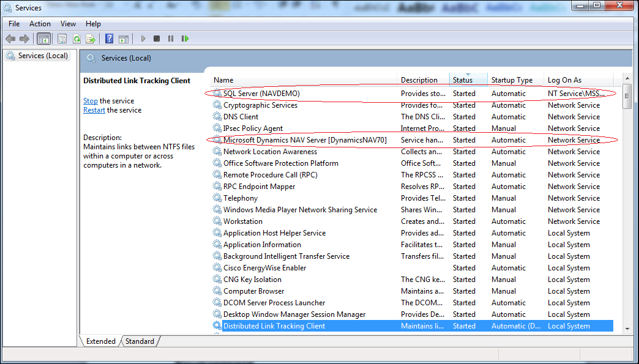Viewport: 639px width, 364px height.
Task: Click 'Resolves RP...' description cell
Action: (x=422, y=187)
